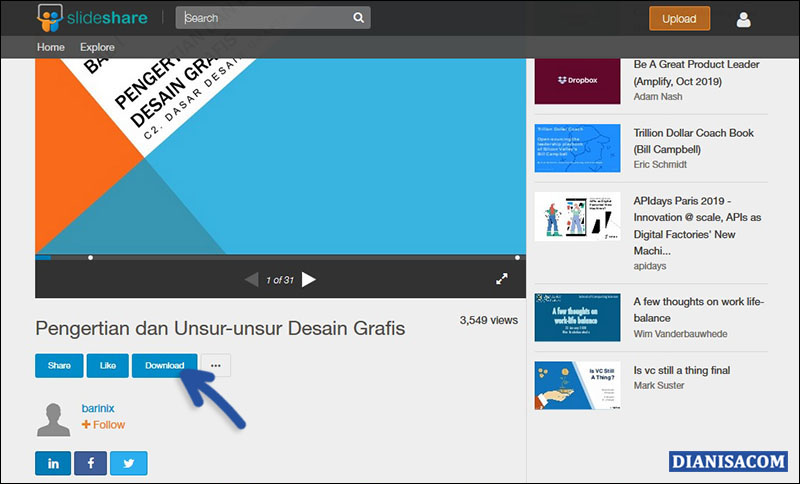The width and height of the screenshot is (800, 484).
Task: Click the Like button
Action: 108,366
